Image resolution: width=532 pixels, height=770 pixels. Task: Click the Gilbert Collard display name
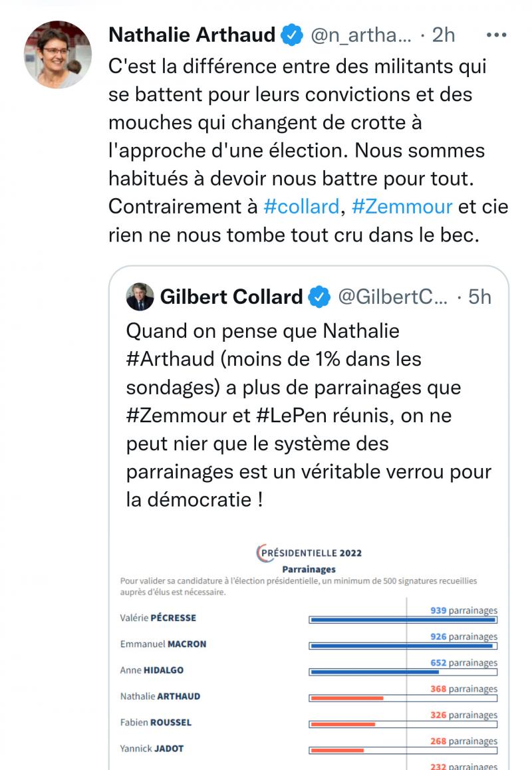[x=231, y=297]
